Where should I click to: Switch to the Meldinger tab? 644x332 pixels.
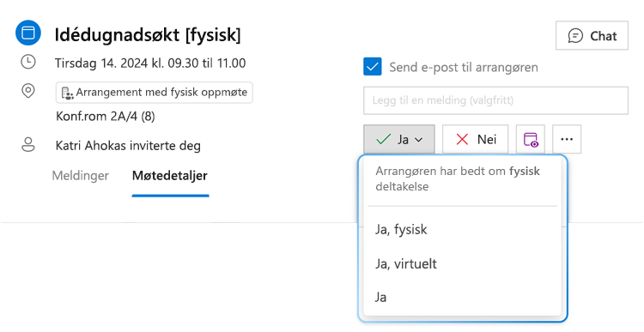pos(81,176)
